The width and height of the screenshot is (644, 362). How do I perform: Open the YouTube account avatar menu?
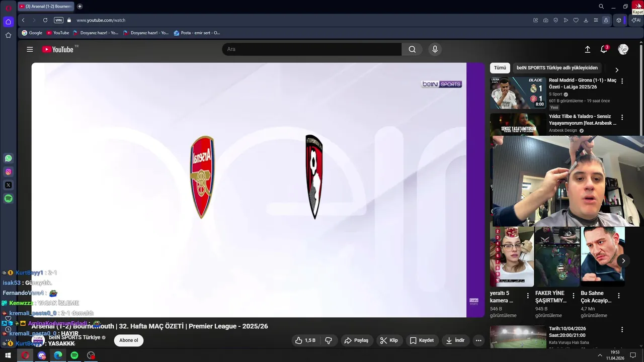[x=623, y=49]
